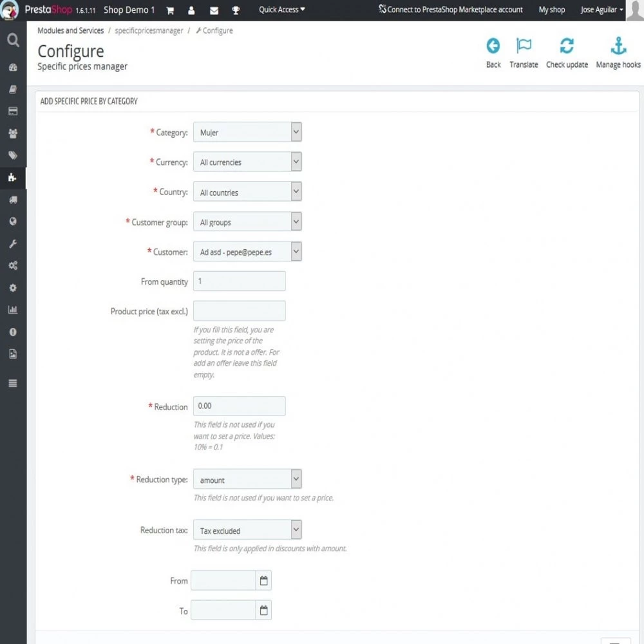Focus the From date input field
The width and height of the screenshot is (644, 644).
pos(223,580)
